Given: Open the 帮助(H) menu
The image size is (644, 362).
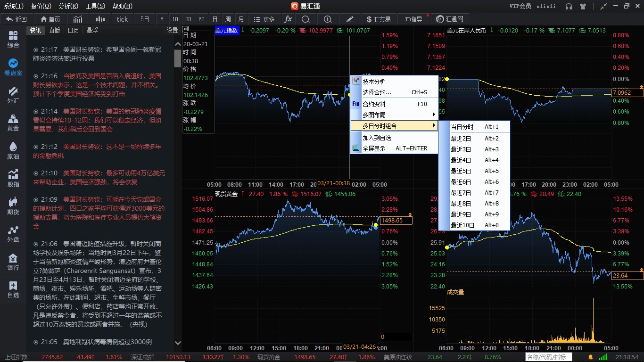Looking at the screenshot, I should 123,6.
